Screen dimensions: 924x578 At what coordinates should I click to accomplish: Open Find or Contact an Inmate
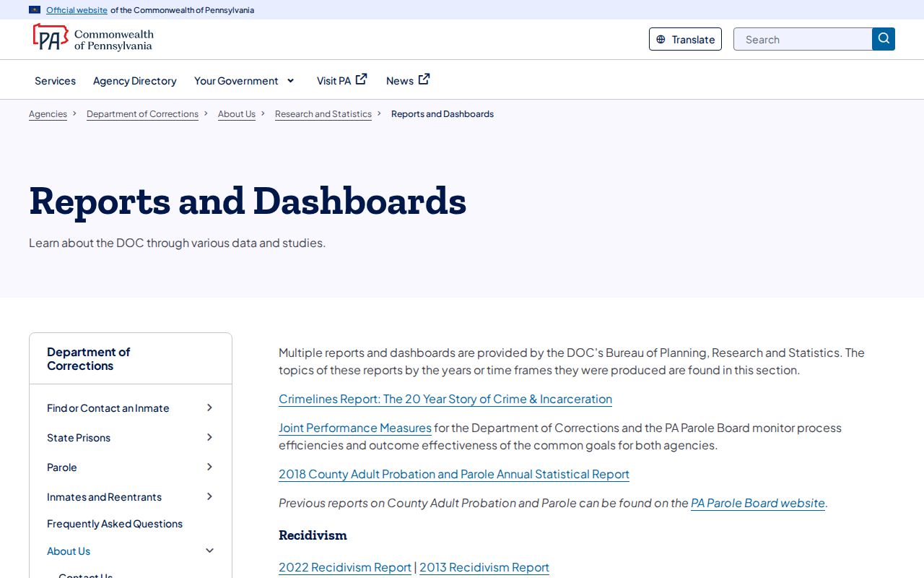coord(108,408)
